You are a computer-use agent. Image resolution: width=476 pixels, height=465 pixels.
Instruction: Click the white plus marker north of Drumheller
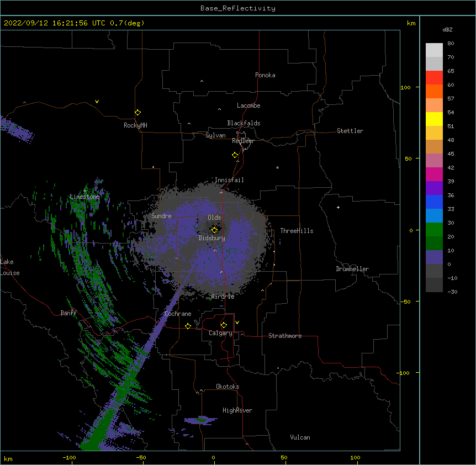(x=338, y=207)
